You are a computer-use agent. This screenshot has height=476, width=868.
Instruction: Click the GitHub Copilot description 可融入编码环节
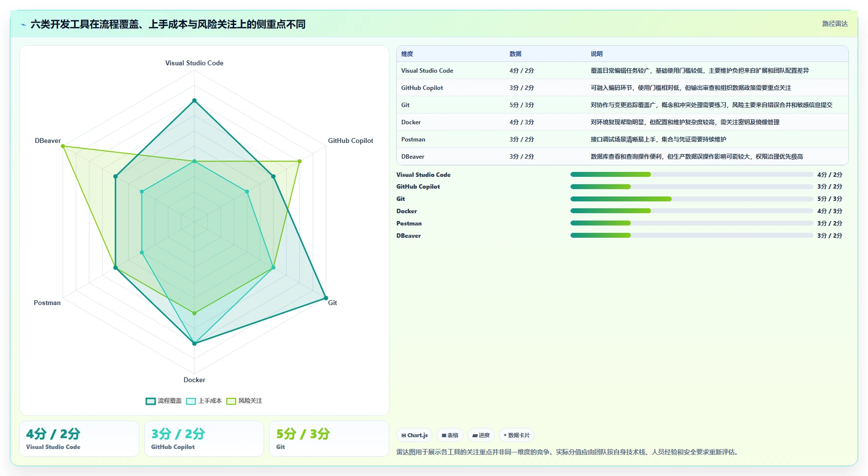tap(691, 88)
